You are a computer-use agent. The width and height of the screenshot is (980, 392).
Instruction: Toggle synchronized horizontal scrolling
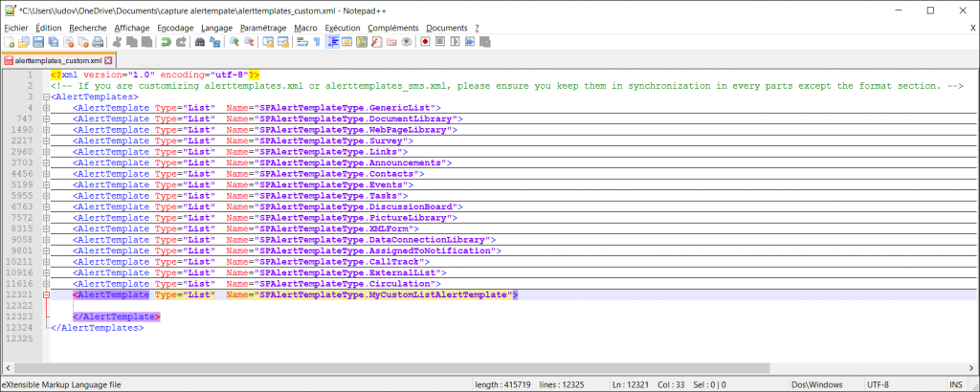point(283,42)
